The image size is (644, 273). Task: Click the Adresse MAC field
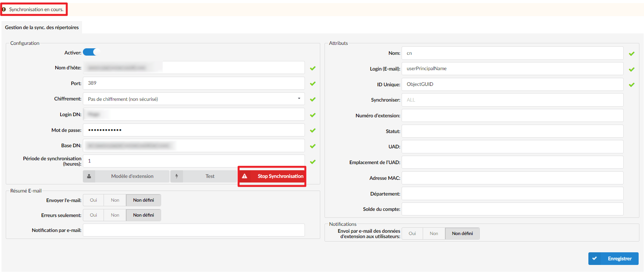[512, 178]
